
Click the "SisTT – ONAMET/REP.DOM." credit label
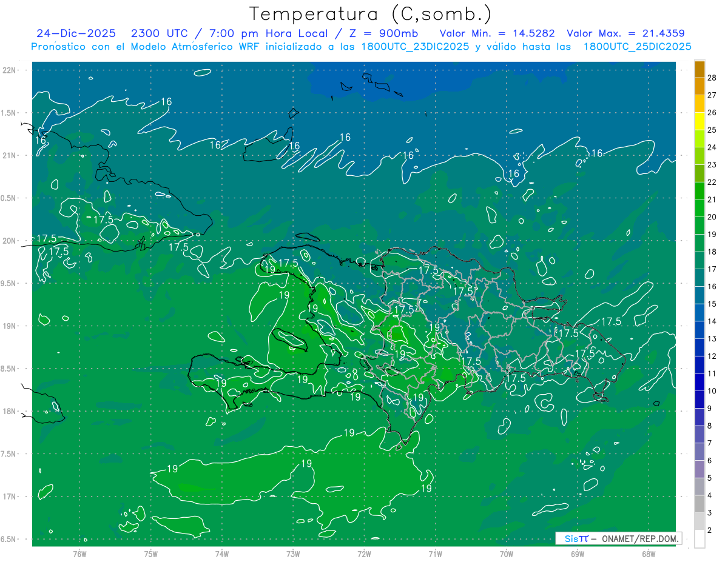click(619, 538)
